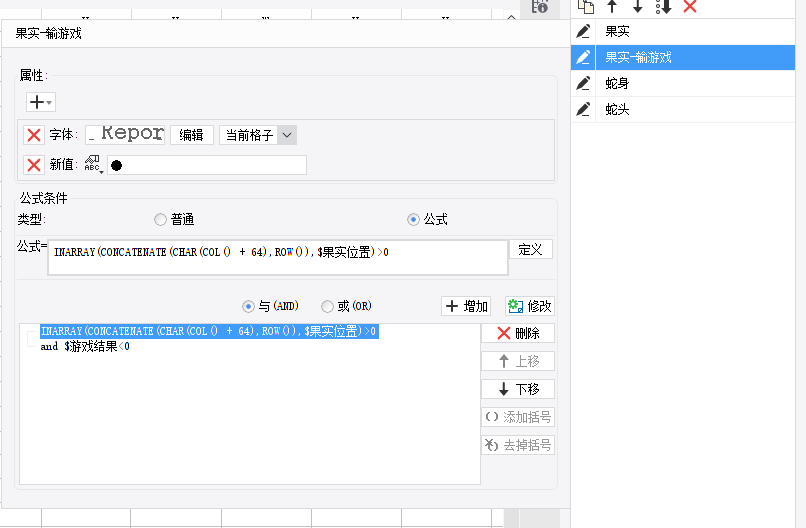Click the pencil icon next to 蛇头
Screen dimensions: 806x528
tap(583, 109)
